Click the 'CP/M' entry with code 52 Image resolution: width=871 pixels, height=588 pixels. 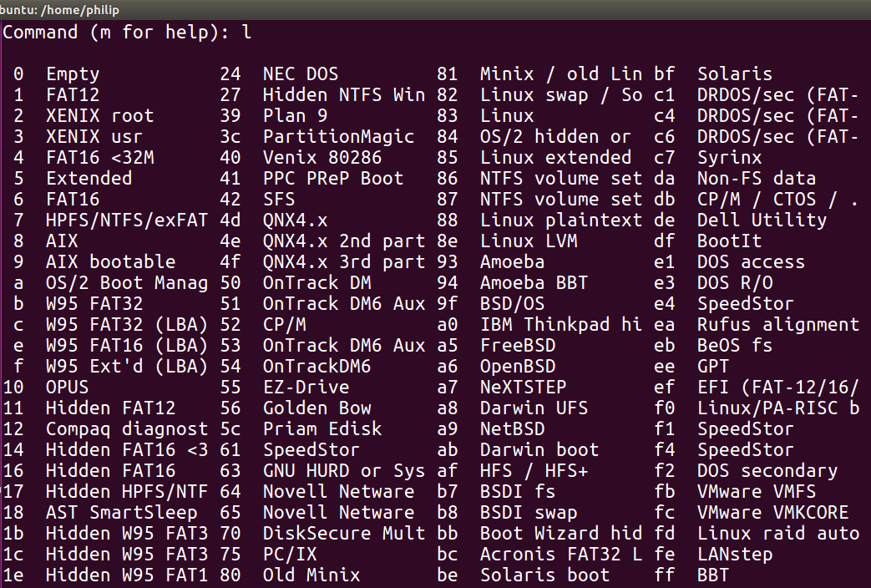click(285, 325)
